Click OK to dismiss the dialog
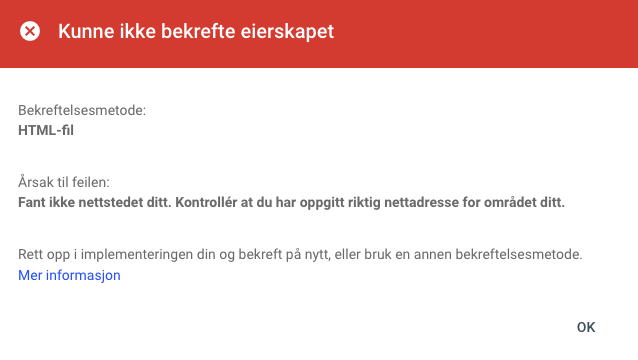This screenshot has width=638, height=360. coord(586,327)
